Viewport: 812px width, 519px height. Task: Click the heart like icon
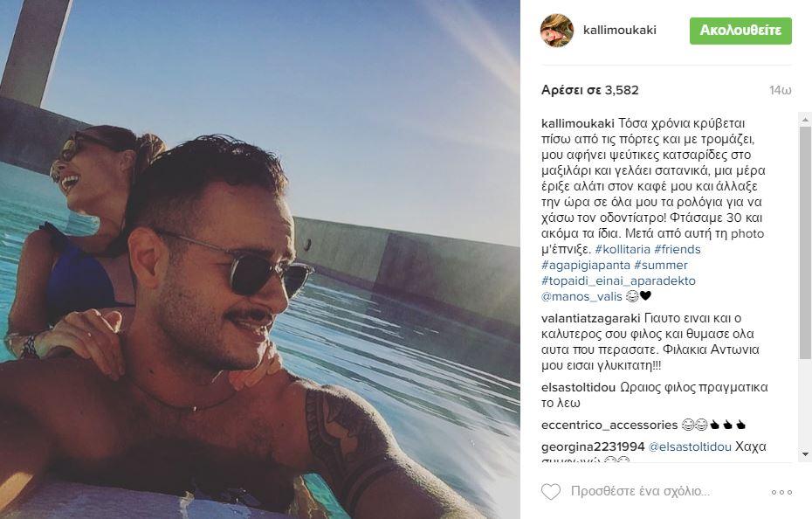point(550,492)
